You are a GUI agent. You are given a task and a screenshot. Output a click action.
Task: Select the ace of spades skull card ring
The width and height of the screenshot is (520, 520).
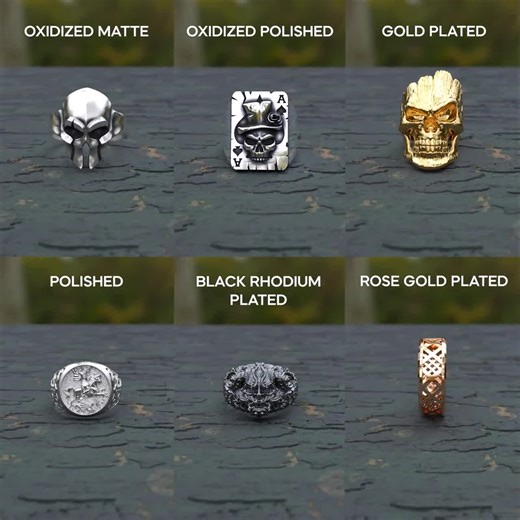(260, 130)
